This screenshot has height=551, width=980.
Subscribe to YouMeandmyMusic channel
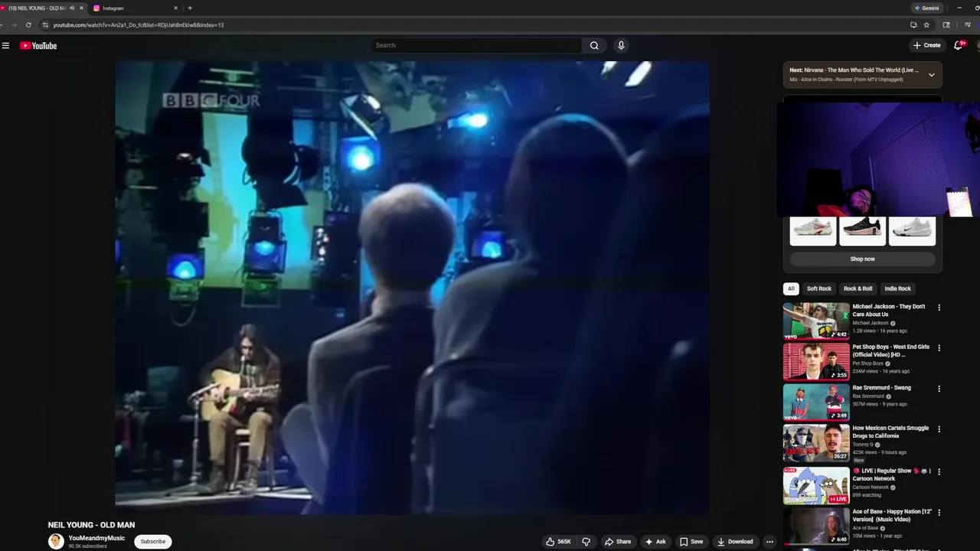pos(153,541)
